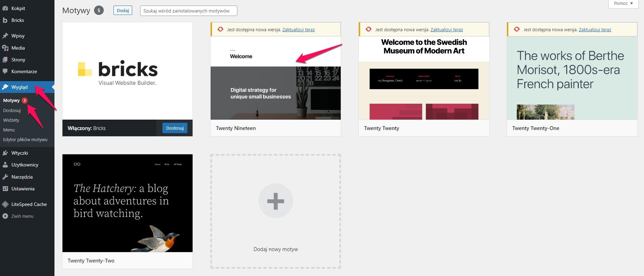Select the Bricks theme thumbnail
Viewport: 644px width, 276px height.
click(x=127, y=71)
